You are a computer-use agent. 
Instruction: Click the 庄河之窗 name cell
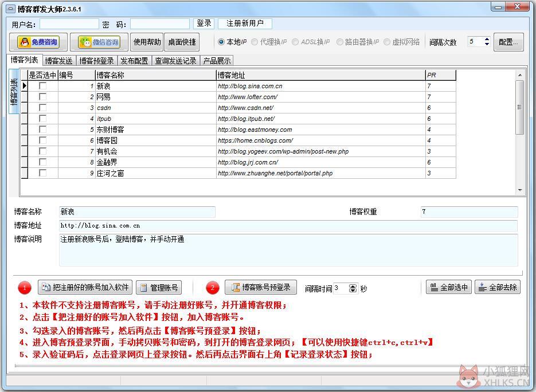(155, 173)
